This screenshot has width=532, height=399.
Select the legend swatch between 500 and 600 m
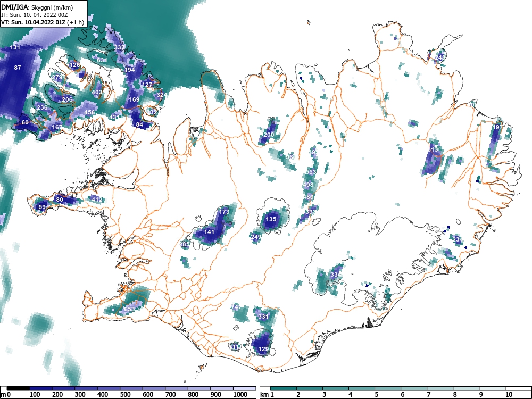[131, 388]
